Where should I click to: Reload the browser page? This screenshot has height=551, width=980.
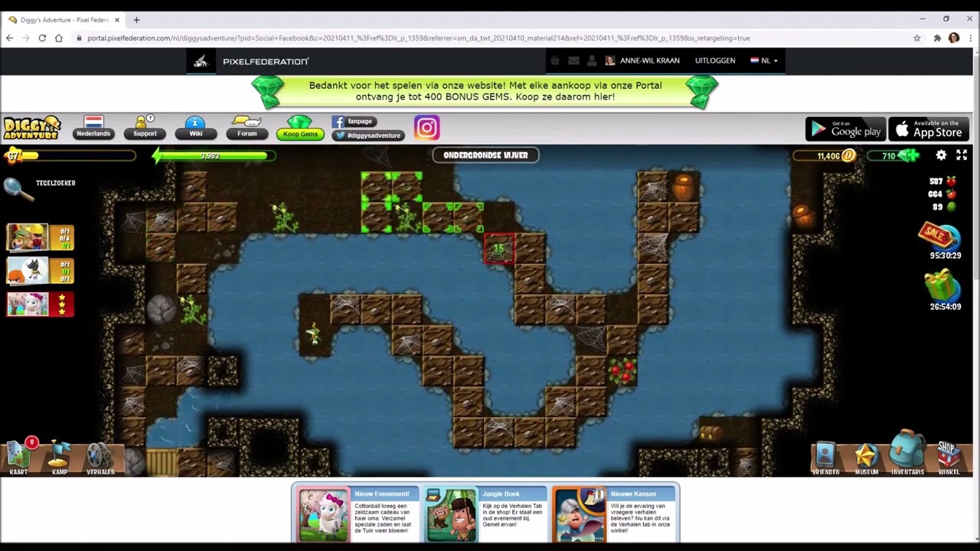(x=42, y=38)
